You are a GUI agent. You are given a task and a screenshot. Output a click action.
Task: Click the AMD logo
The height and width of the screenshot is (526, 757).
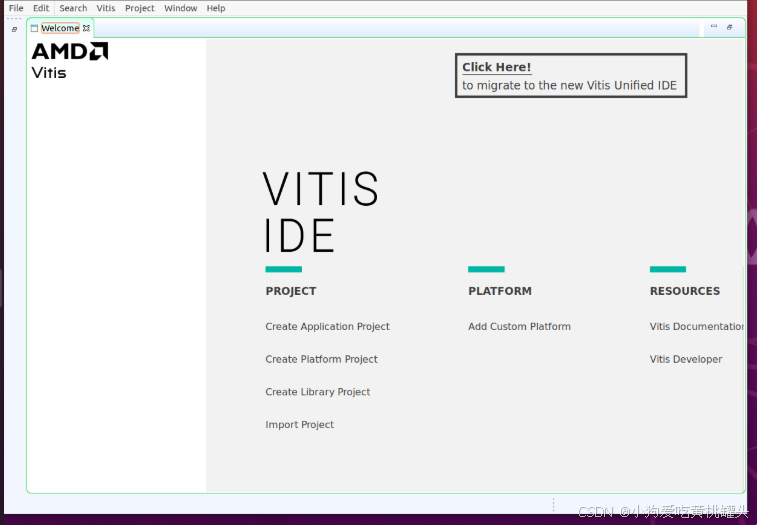point(70,51)
